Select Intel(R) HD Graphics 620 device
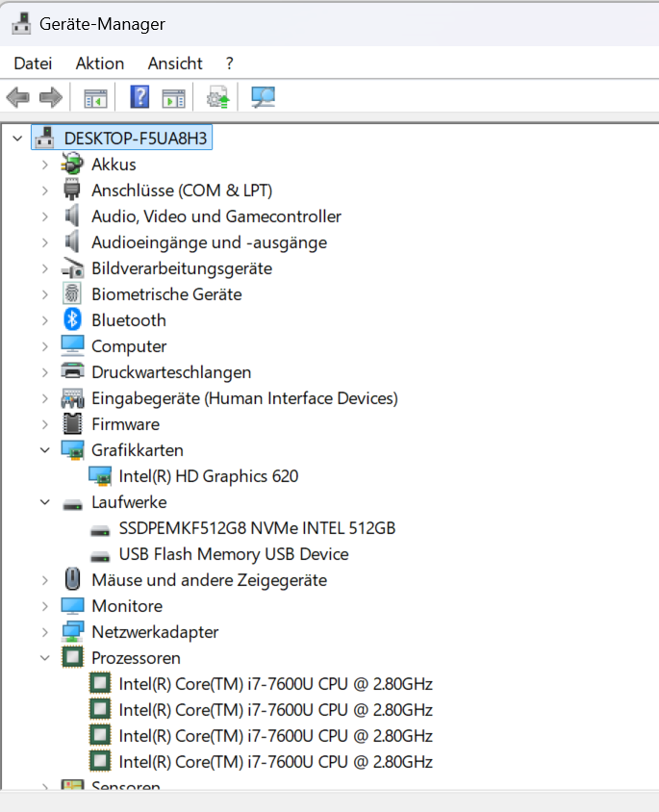The height and width of the screenshot is (812, 659). tap(209, 476)
